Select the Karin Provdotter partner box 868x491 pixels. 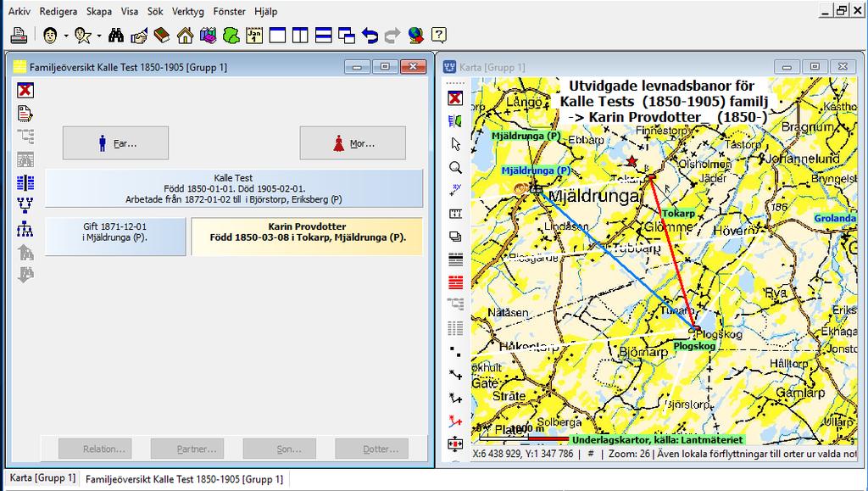tap(307, 237)
